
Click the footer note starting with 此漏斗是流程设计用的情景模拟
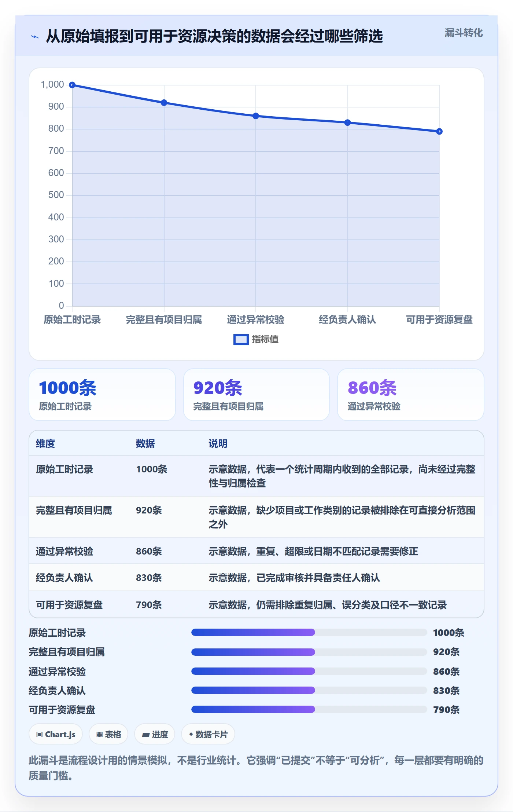pos(256,768)
